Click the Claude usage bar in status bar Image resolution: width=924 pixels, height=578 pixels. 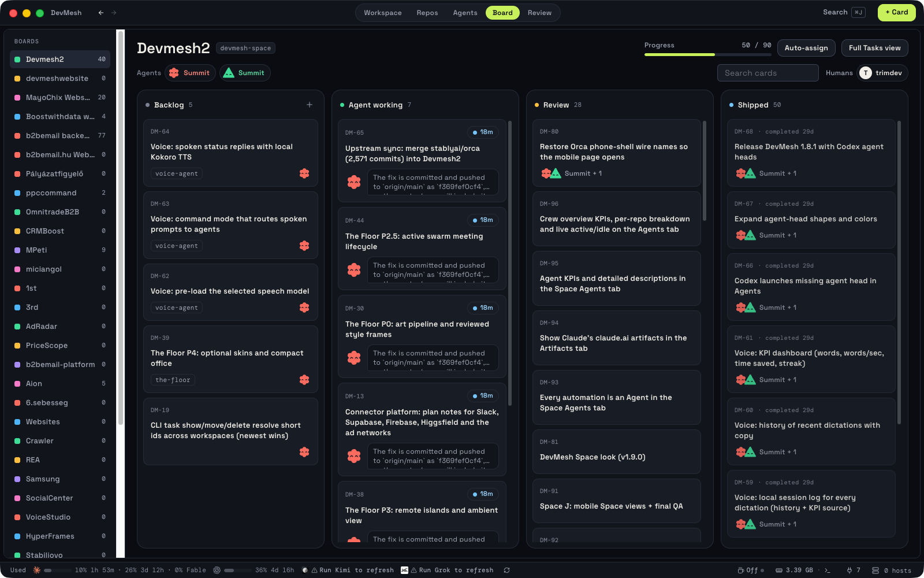pyautogui.click(x=57, y=570)
